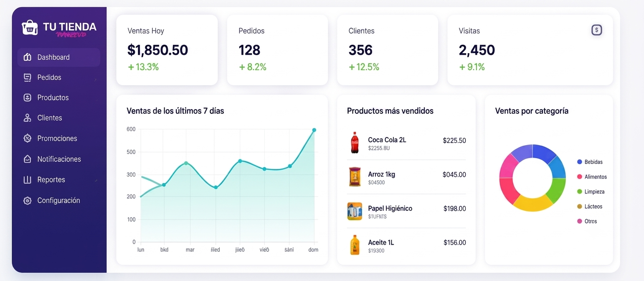Viewport: 644px width, 281px height.
Task: Click the mar data point on sales chart
Action: click(186, 163)
